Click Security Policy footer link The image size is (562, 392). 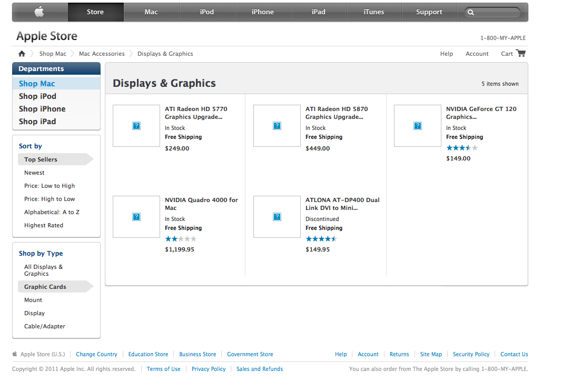pyautogui.click(x=471, y=354)
